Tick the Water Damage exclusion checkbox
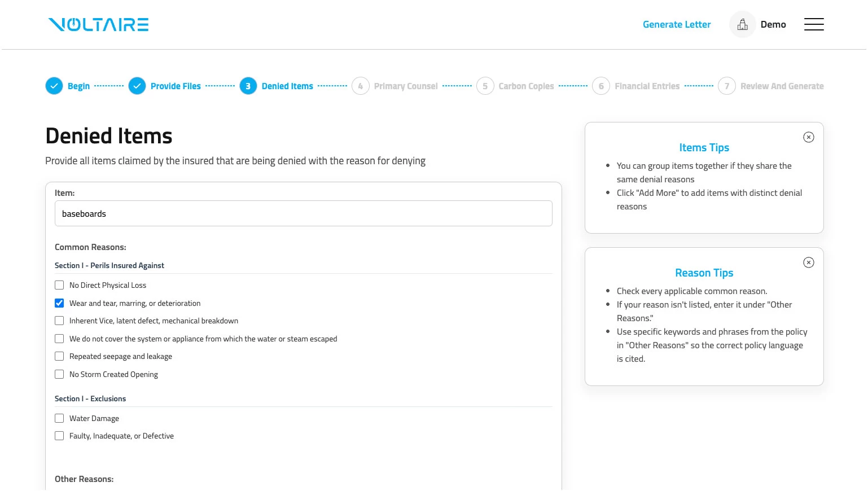 [59, 418]
